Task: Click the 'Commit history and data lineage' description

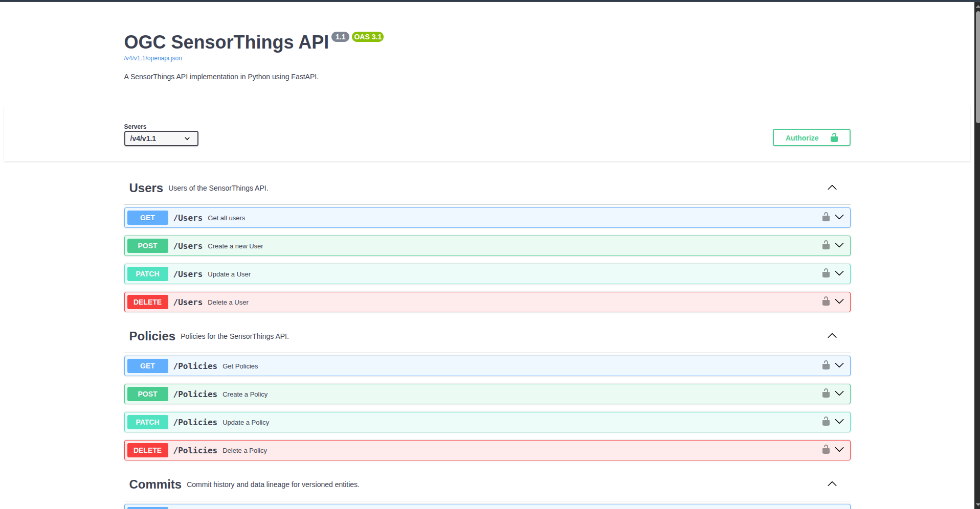Action: point(273,484)
